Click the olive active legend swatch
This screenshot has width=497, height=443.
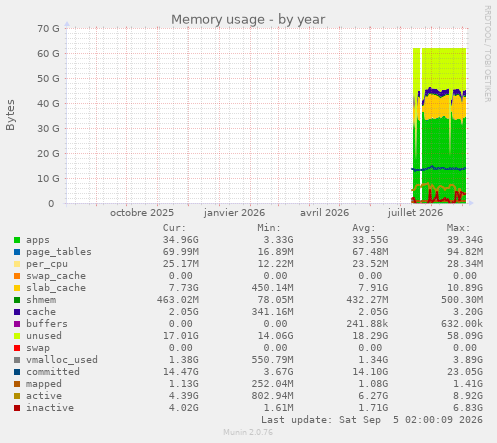tap(17, 396)
